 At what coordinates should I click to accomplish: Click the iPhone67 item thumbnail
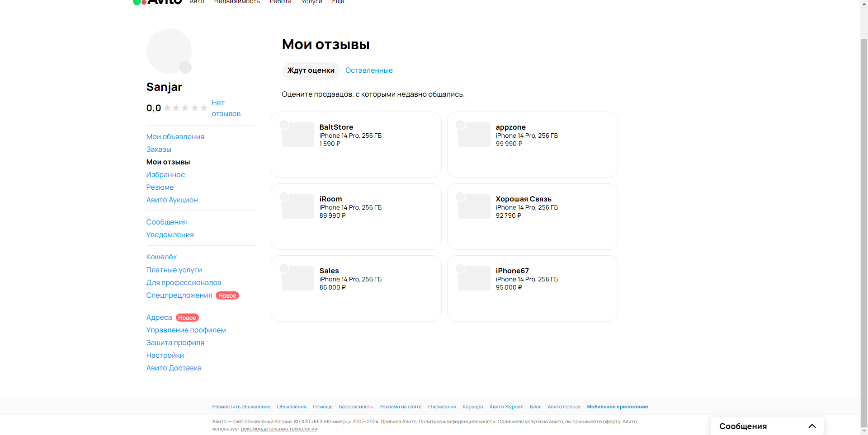tap(474, 278)
